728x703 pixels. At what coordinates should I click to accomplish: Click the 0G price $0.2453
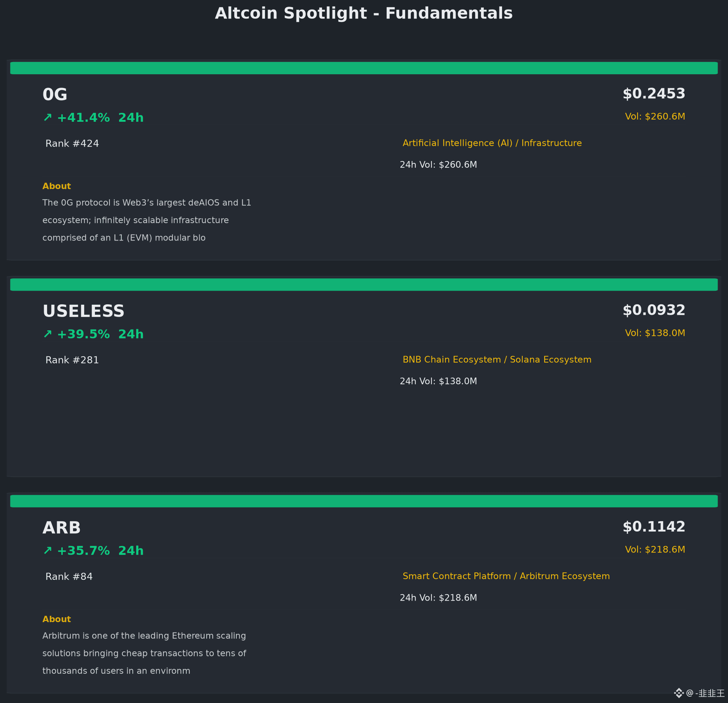click(x=654, y=94)
